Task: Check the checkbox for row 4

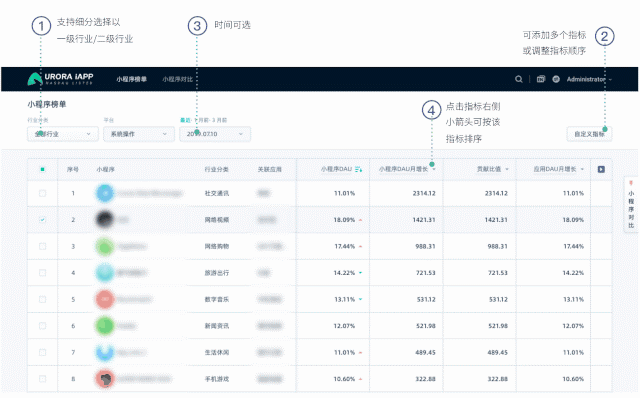Action: (x=42, y=273)
